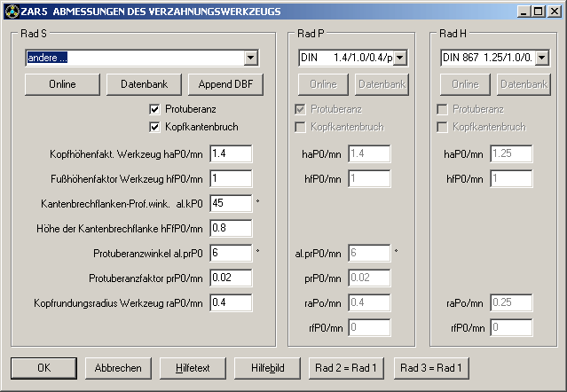Click the Append DBF button

click(224, 84)
